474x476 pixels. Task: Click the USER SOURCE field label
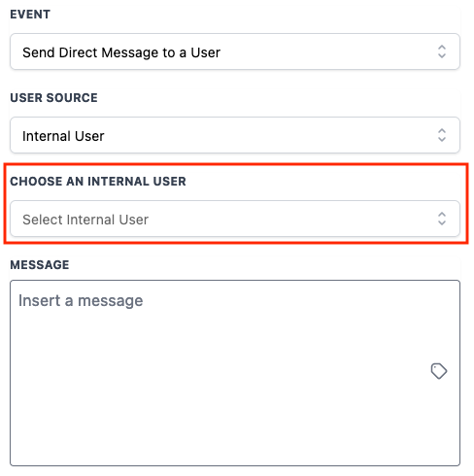click(x=53, y=98)
